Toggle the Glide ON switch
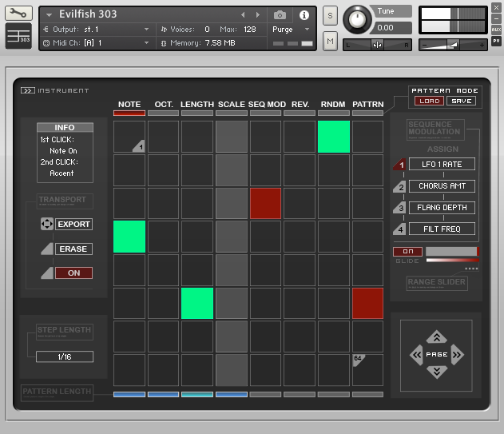 tap(407, 252)
